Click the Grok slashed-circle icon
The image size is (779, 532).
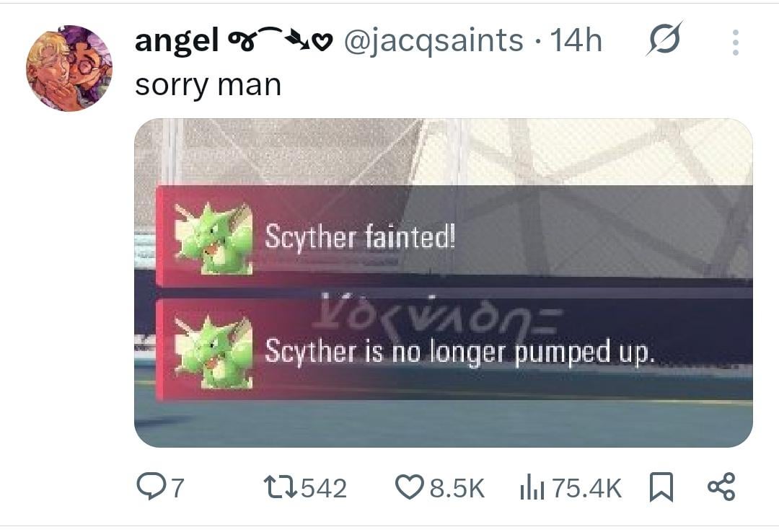(665, 39)
